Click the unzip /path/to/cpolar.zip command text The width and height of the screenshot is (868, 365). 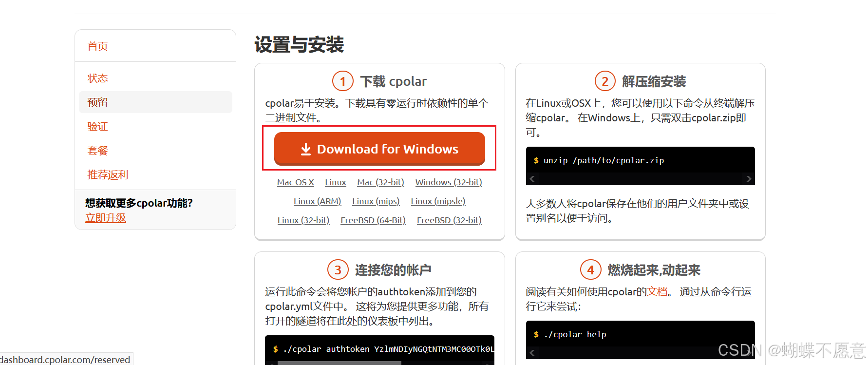(x=604, y=160)
